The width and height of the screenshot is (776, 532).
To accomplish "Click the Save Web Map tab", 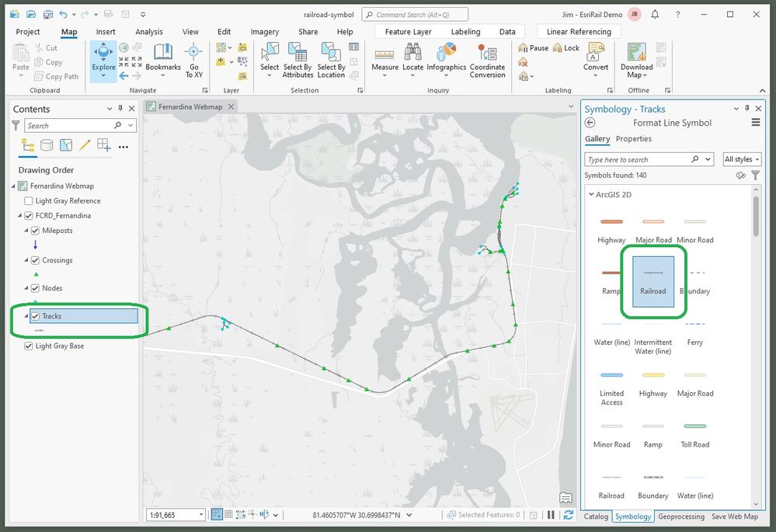I will (x=734, y=516).
